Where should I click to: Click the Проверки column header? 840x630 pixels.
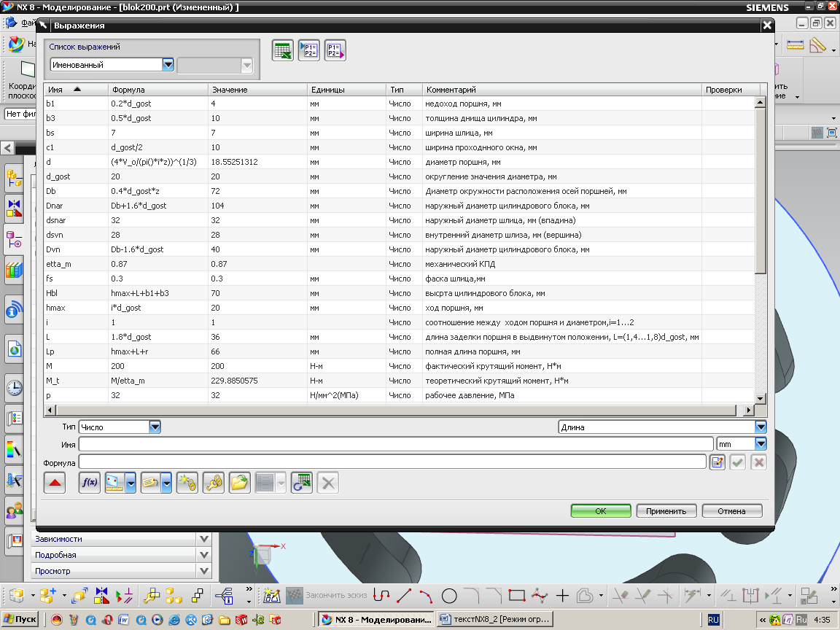pos(731,90)
